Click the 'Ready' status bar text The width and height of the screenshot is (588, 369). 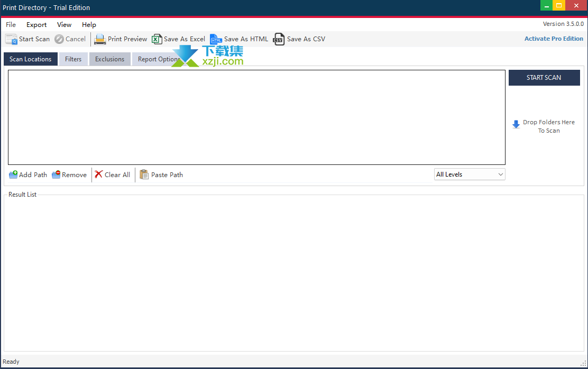pyautogui.click(x=11, y=362)
